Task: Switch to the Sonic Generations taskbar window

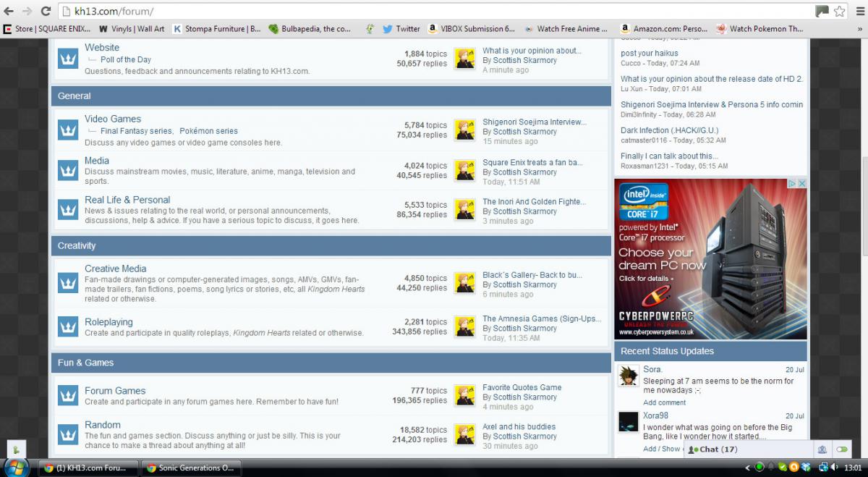Action: [190, 468]
